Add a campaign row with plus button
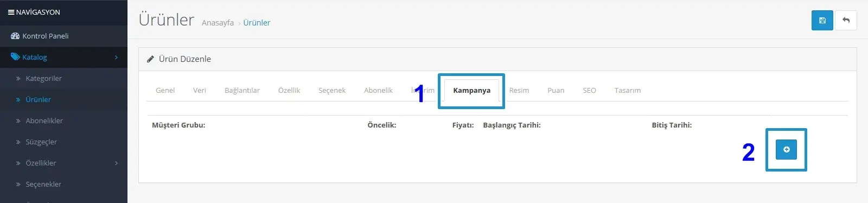 click(x=786, y=149)
